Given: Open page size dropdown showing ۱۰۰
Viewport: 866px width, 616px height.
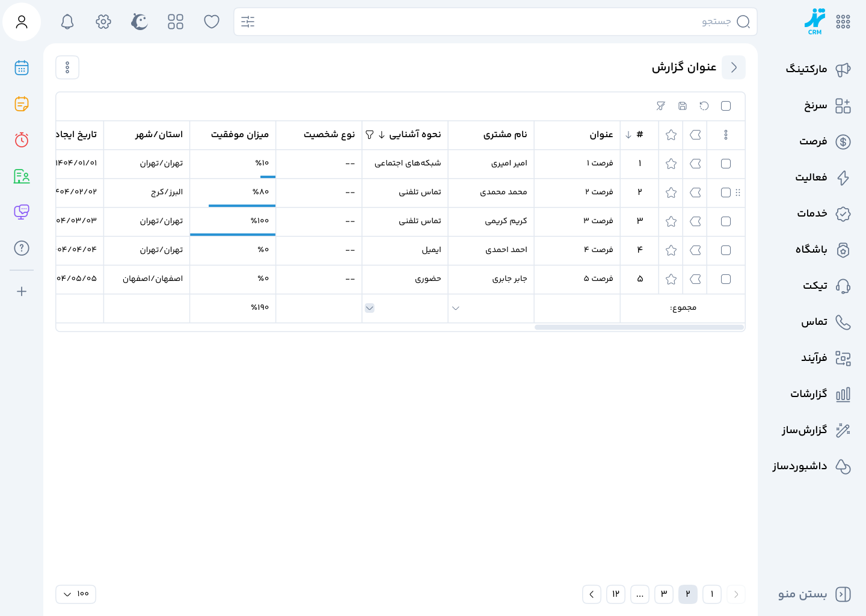Looking at the screenshot, I should click(76, 594).
